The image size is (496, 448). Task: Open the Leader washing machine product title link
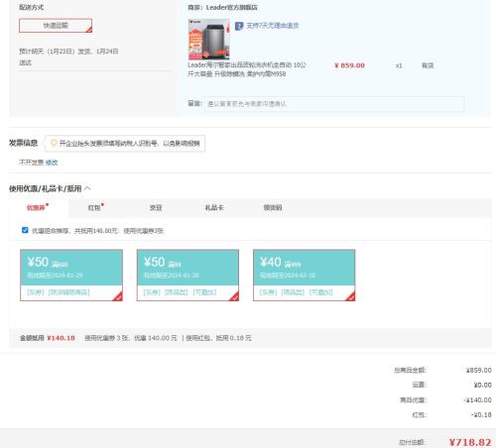pyautogui.click(x=247, y=69)
